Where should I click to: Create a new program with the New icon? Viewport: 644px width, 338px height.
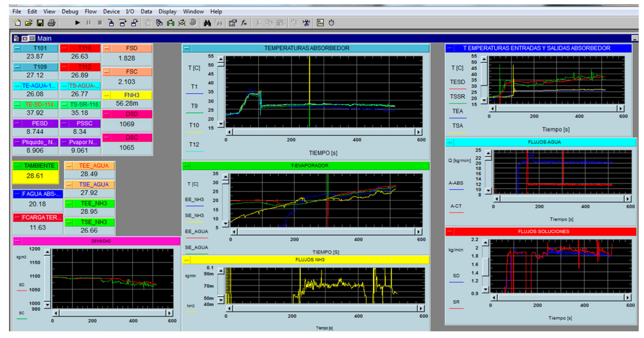17,23
